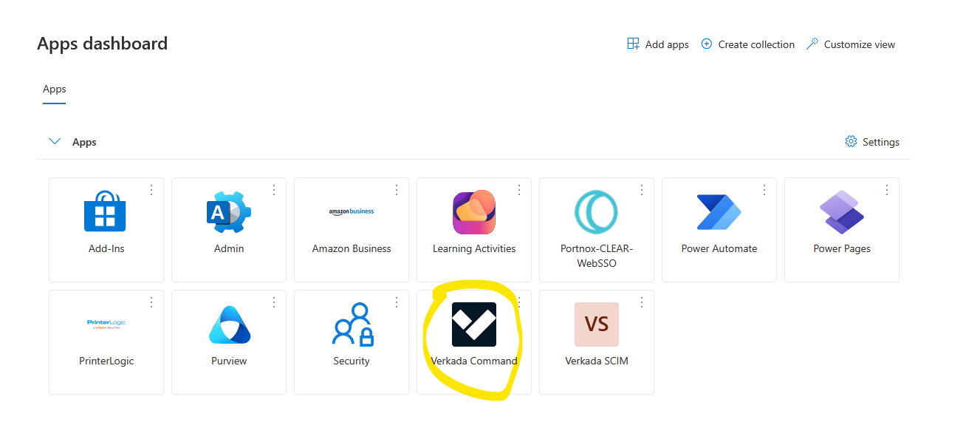Launch the Security app icon
980x442 pixels.
tap(351, 324)
